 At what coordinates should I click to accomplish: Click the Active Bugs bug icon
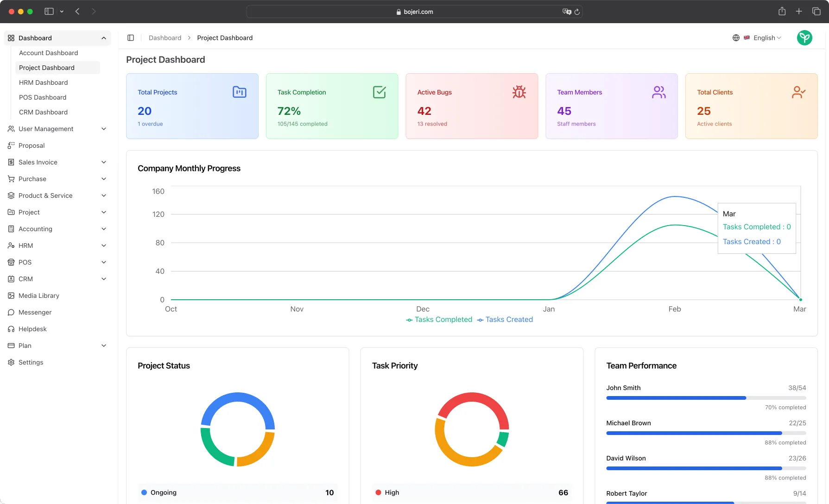click(x=519, y=92)
